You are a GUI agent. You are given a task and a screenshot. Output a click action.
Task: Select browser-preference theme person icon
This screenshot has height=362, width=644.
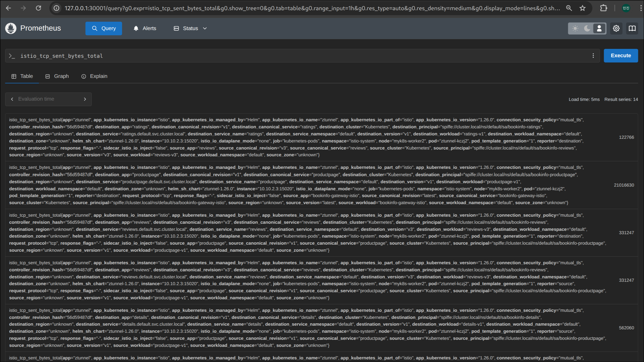599,28
